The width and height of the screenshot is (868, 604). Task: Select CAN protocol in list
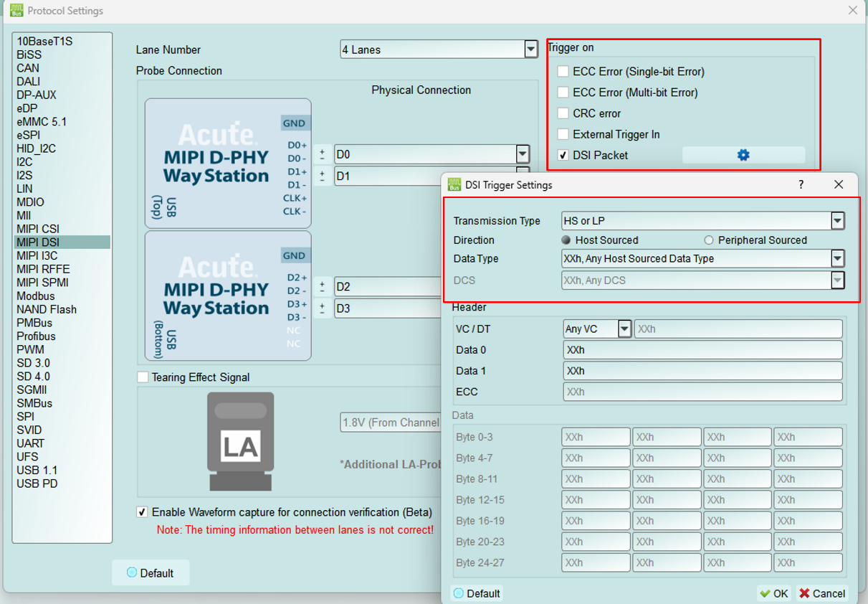click(28, 68)
